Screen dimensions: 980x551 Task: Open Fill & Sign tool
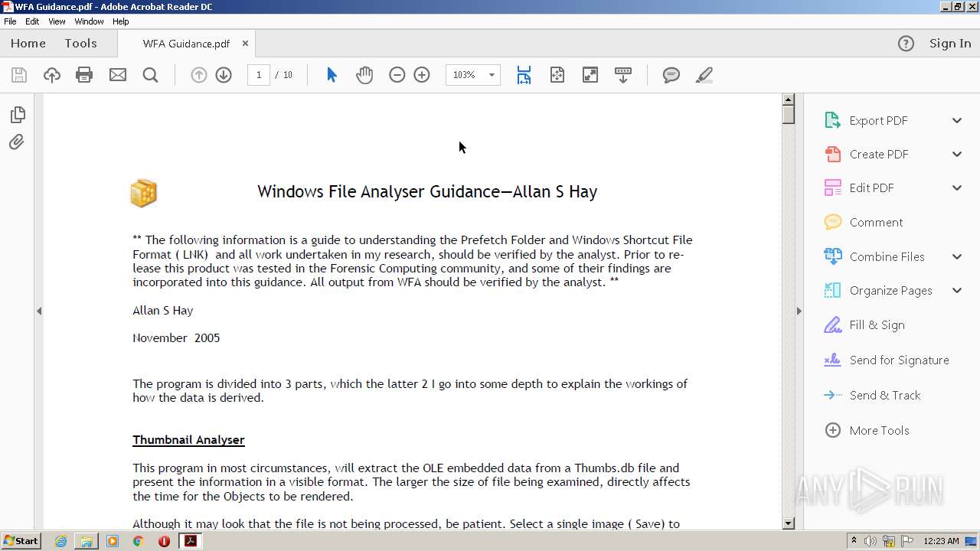coord(877,325)
